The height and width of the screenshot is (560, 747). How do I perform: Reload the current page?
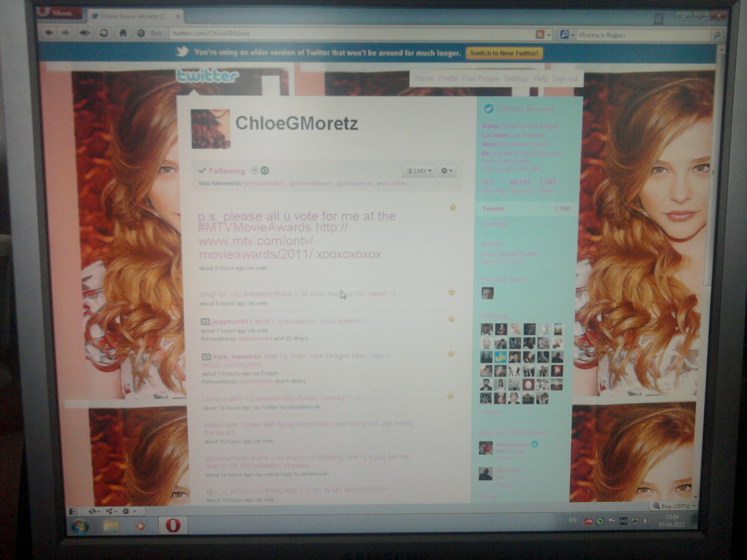[x=104, y=33]
